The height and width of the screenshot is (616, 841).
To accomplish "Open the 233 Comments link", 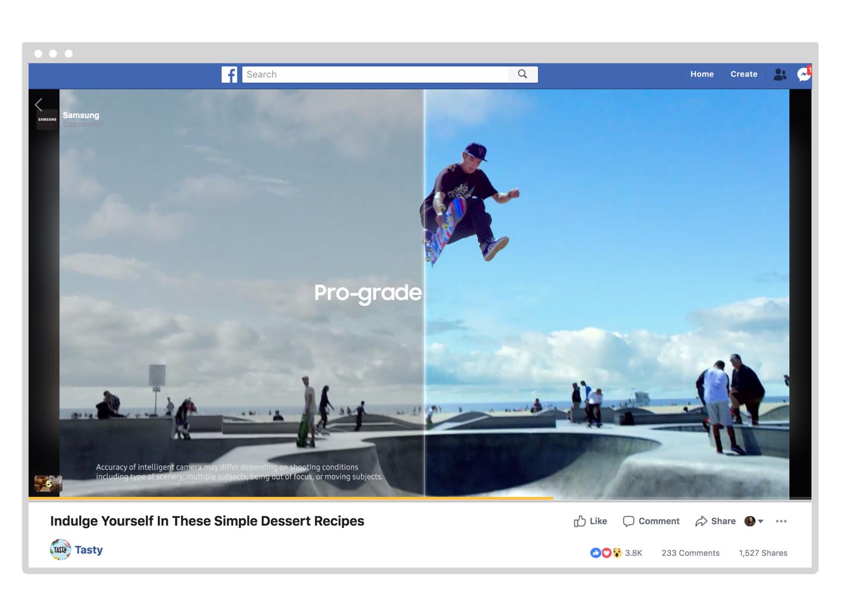I will click(x=690, y=553).
